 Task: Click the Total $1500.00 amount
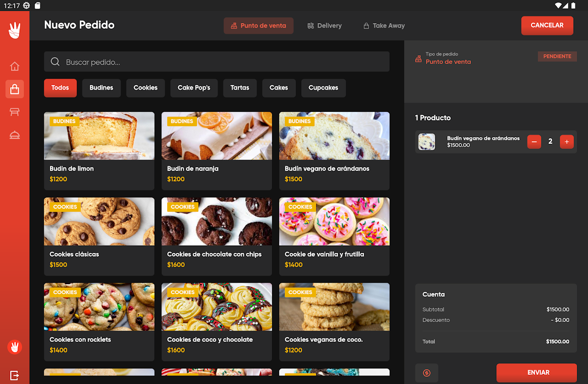(558, 342)
